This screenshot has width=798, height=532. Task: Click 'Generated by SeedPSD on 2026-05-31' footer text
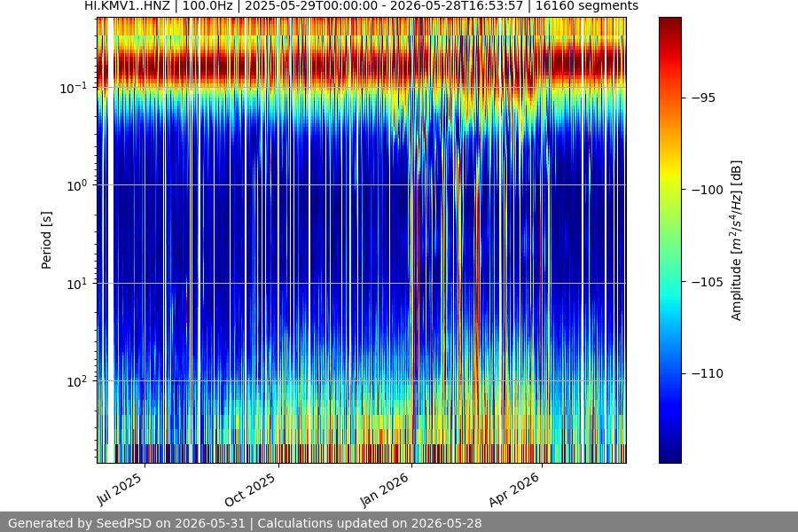127,523
